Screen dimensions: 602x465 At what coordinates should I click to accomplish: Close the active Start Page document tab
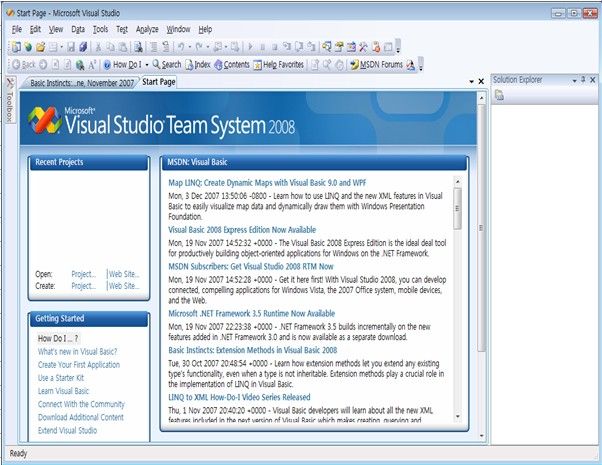click(x=481, y=81)
